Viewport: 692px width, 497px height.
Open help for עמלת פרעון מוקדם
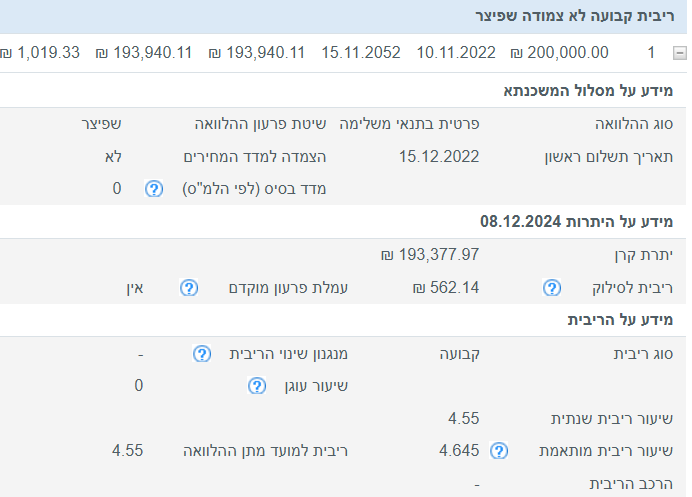pyautogui.click(x=189, y=288)
